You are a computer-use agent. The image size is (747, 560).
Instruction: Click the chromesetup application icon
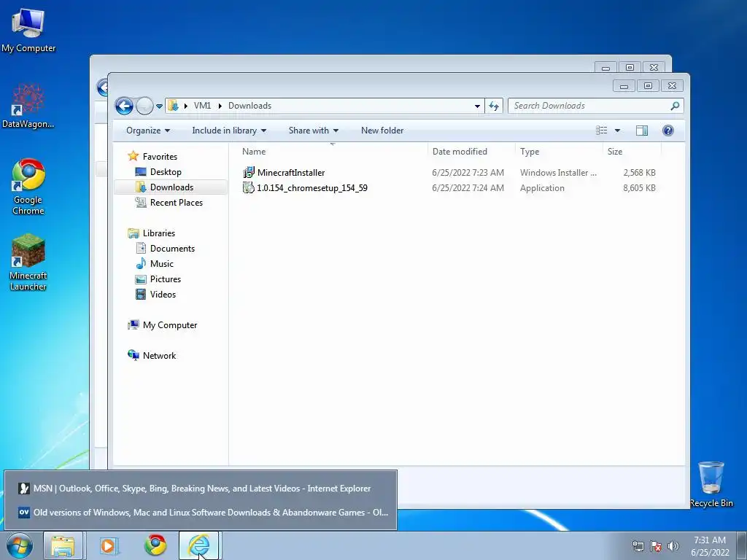pos(249,187)
